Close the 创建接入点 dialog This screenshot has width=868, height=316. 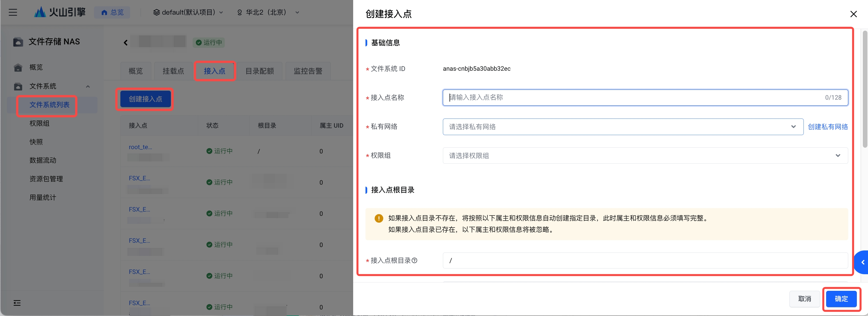pos(853,14)
